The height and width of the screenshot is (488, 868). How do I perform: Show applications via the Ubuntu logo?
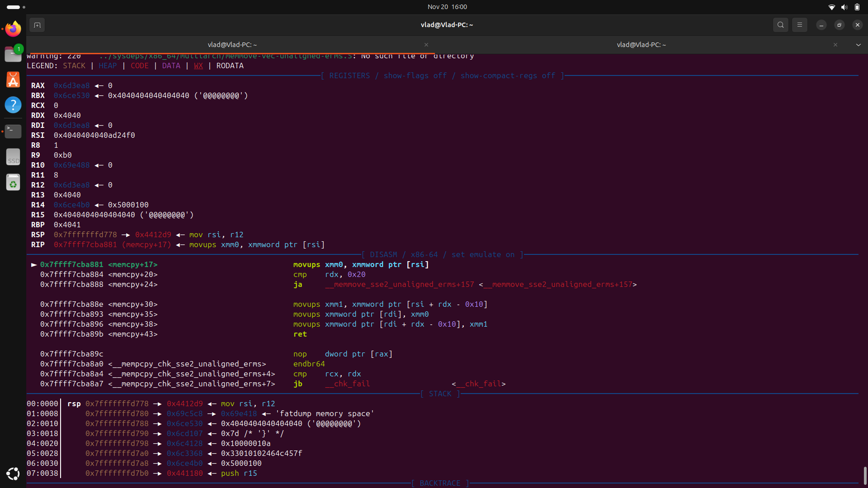[13, 474]
